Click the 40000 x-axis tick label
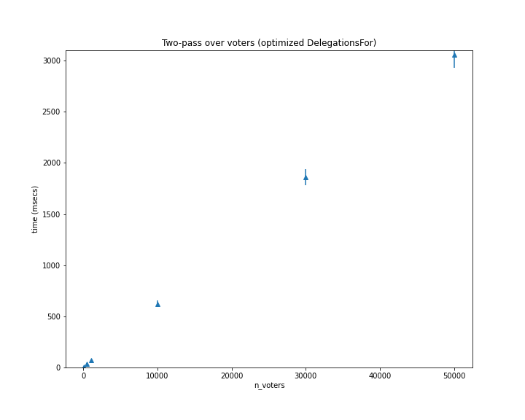Screen dimensions: 525x420 point(380,376)
